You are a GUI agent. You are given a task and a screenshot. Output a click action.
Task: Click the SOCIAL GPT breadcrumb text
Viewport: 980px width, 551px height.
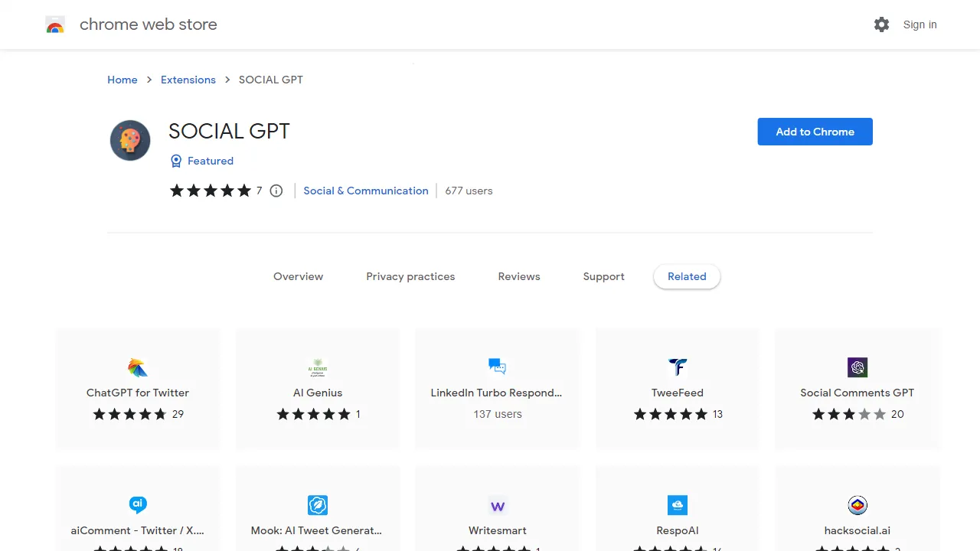click(x=271, y=80)
